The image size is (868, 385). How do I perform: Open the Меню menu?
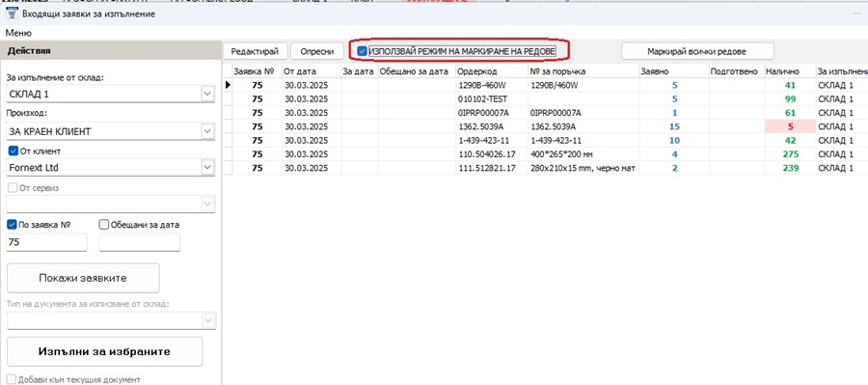(18, 33)
